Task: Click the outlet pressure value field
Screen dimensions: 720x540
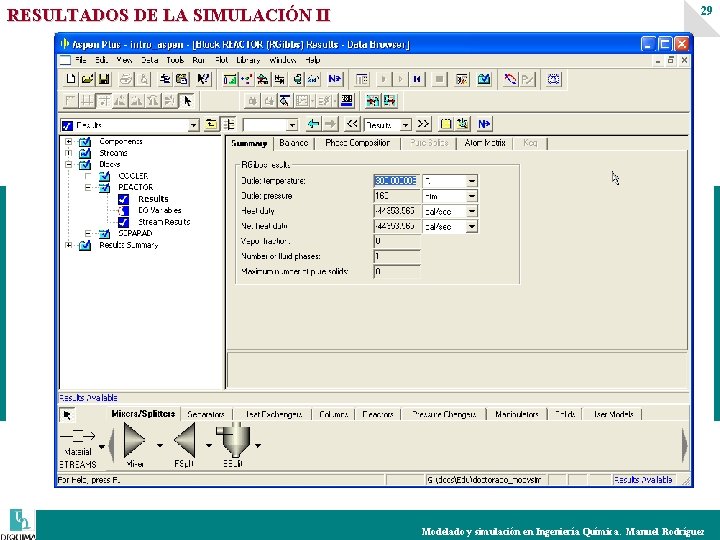Action: tap(396, 196)
